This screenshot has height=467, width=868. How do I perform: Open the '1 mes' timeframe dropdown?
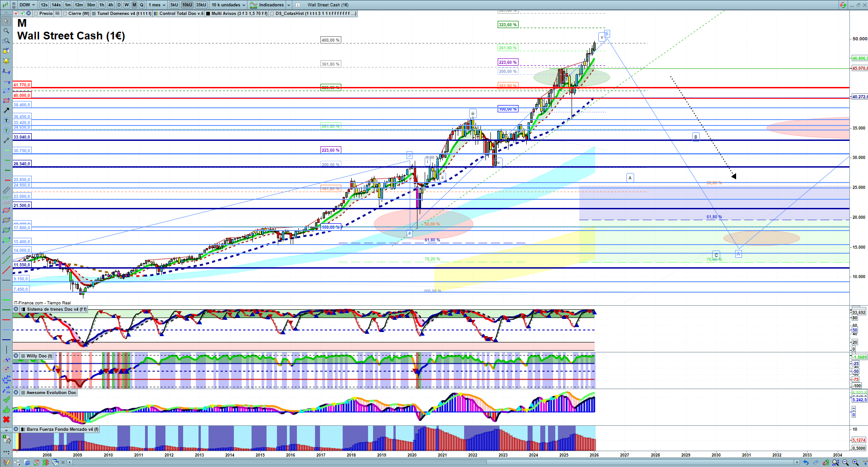coord(157,5)
